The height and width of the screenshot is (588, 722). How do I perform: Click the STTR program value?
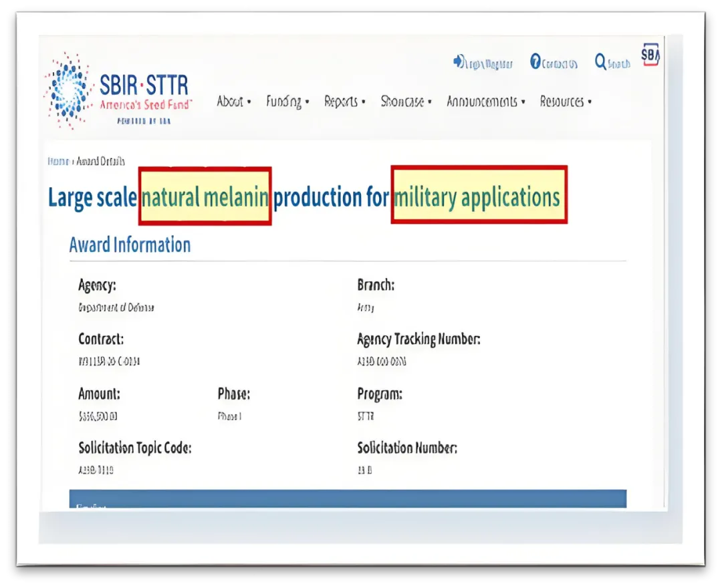[x=366, y=416]
